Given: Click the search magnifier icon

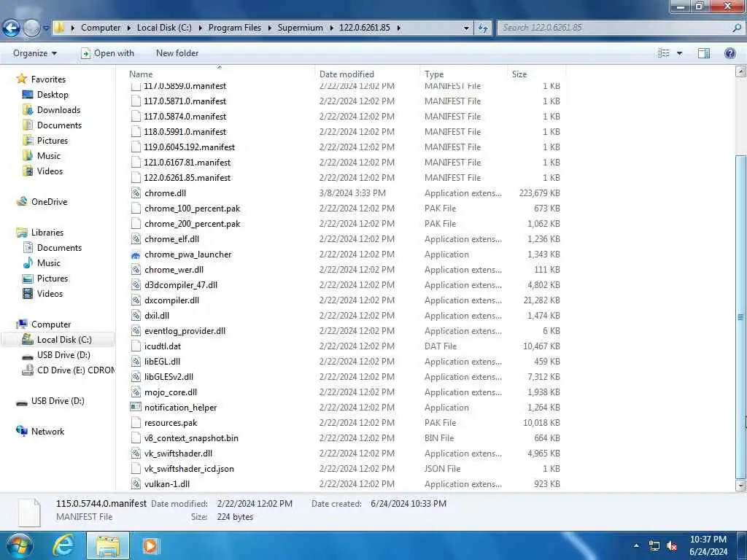Looking at the screenshot, I should [x=737, y=28].
